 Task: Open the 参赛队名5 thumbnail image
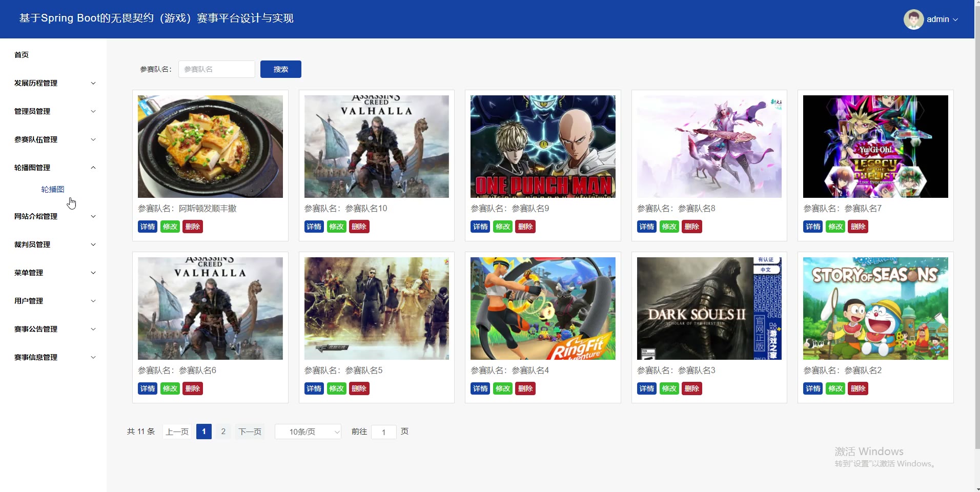pyautogui.click(x=377, y=309)
